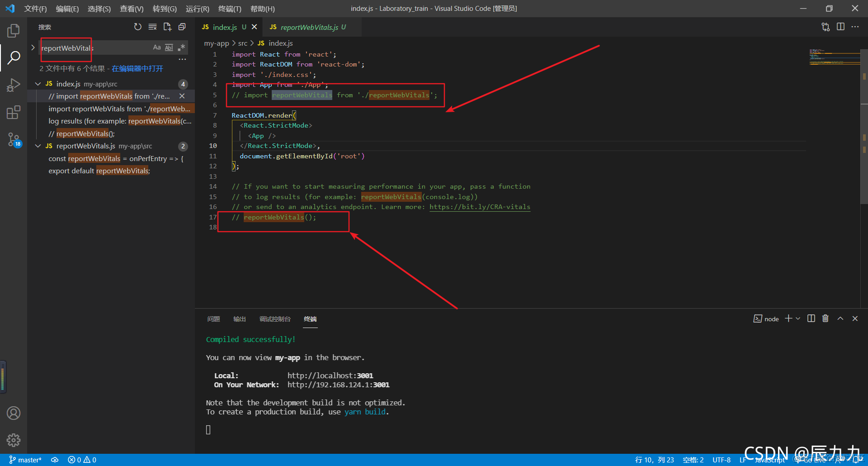The width and height of the screenshot is (868, 466).
Task: Open the 终端(T) menu
Action: coord(230,9)
